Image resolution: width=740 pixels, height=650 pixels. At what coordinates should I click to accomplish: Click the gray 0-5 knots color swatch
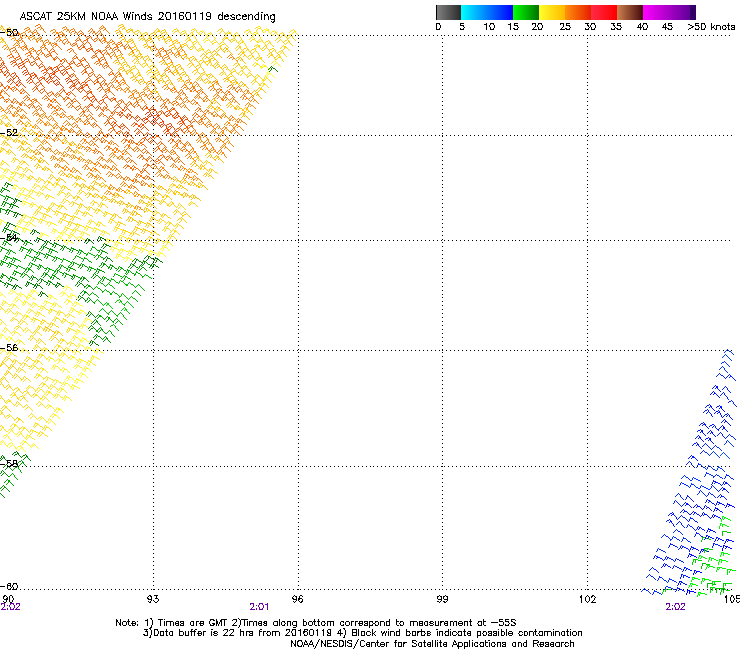click(448, 12)
